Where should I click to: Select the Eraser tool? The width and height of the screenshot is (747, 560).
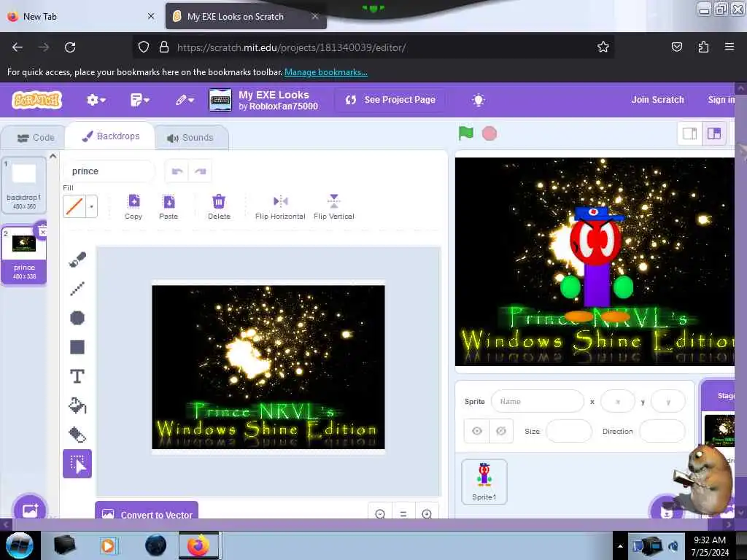[77, 435]
